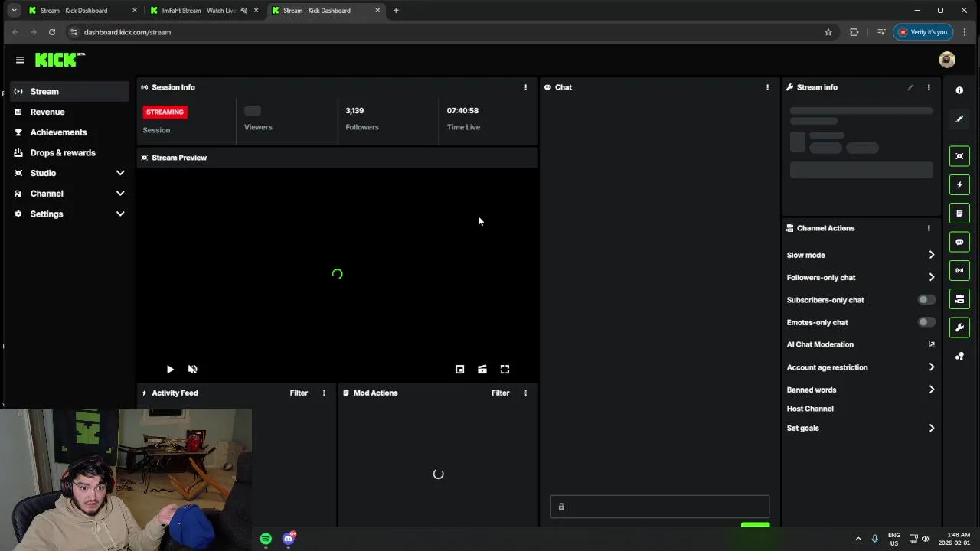This screenshot has width=980, height=551.
Task: Toggle theater mode on stream preview
Action: point(482,369)
